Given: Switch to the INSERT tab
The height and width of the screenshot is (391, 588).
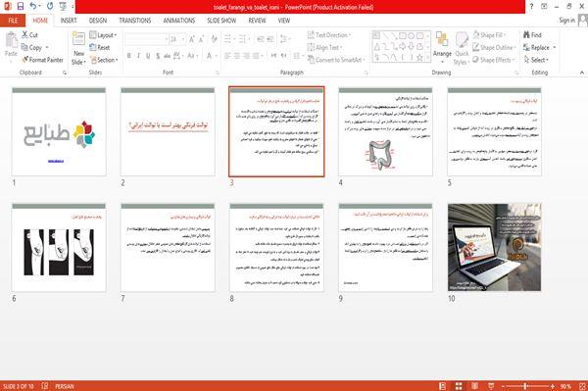Looking at the screenshot, I should (69, 21).
